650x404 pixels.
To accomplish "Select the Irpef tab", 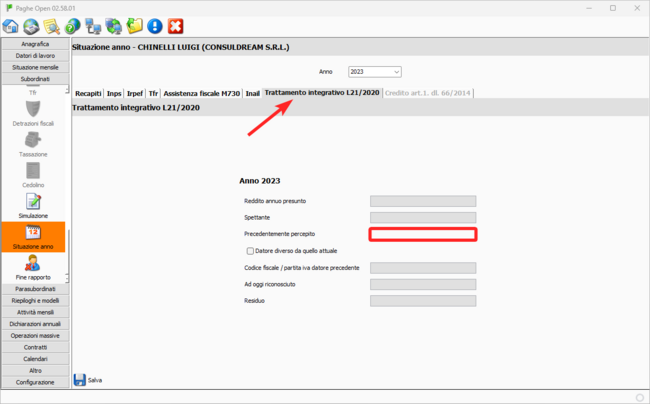I will (x=135, y=93).
